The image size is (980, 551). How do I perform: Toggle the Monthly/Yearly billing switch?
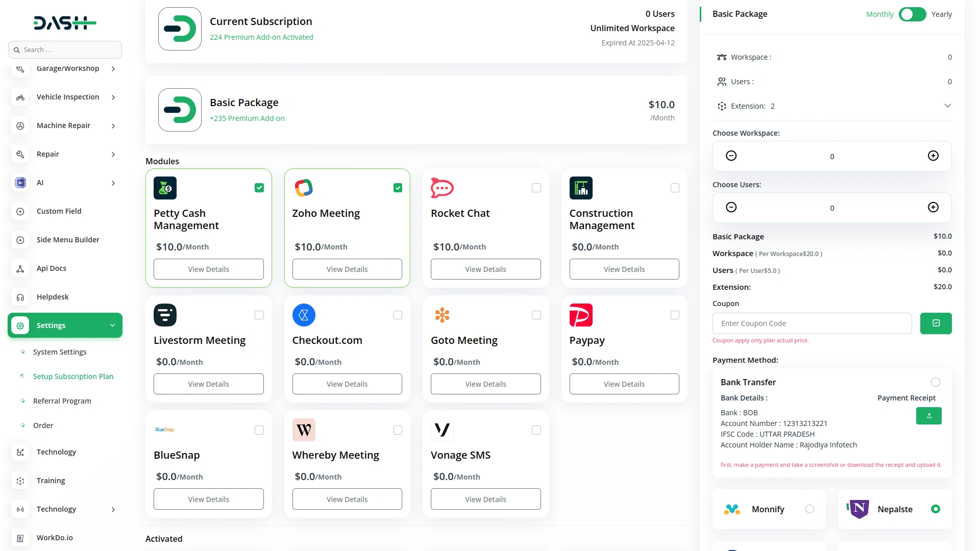912,14
